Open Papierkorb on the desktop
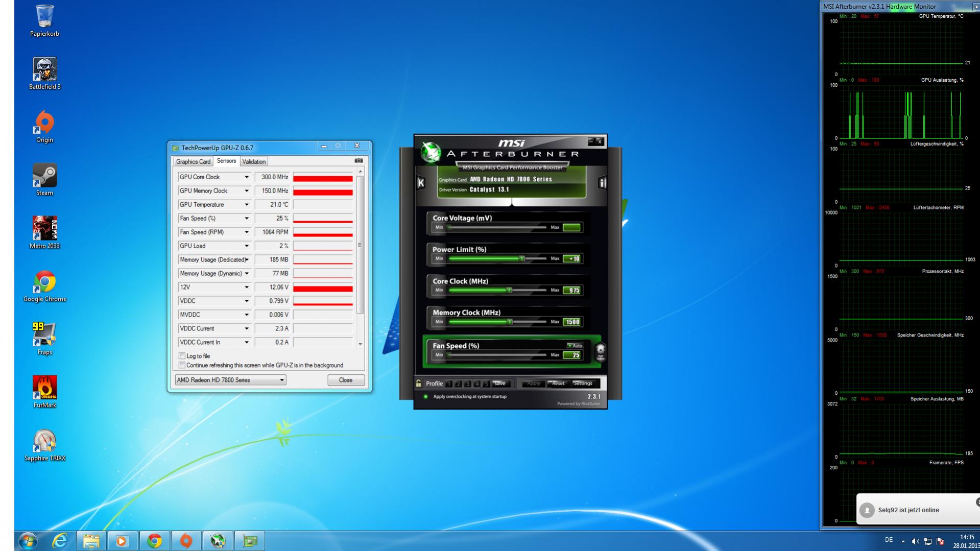The image size is (980, 551). (44, 21)
